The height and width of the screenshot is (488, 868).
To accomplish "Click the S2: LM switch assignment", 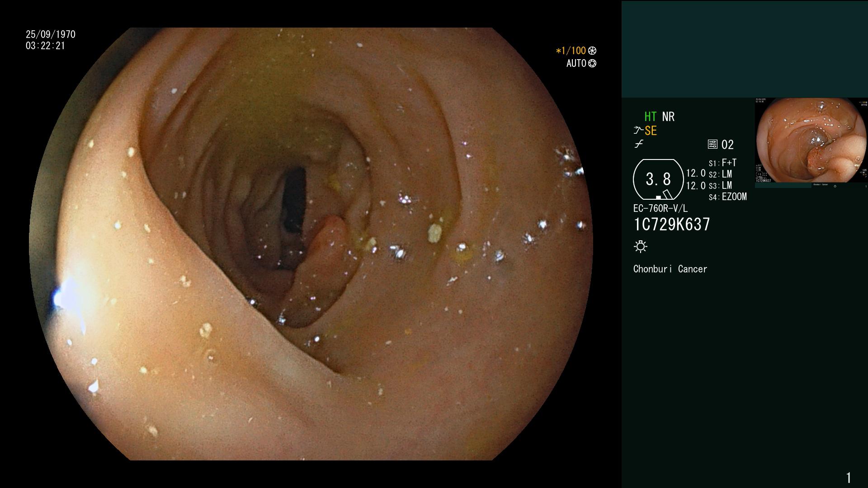I will (720, 174).
